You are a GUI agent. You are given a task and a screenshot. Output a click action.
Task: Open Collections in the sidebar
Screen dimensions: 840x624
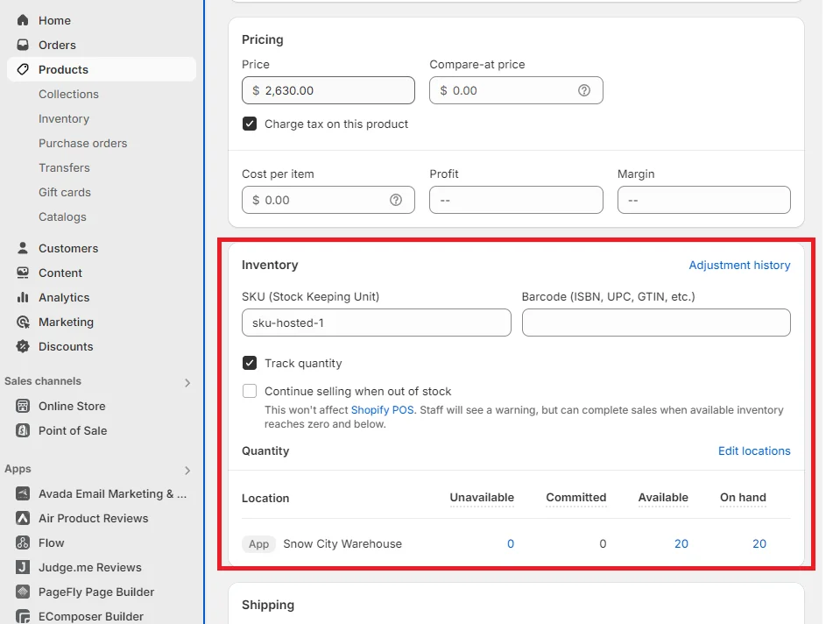tap(68, 95)
